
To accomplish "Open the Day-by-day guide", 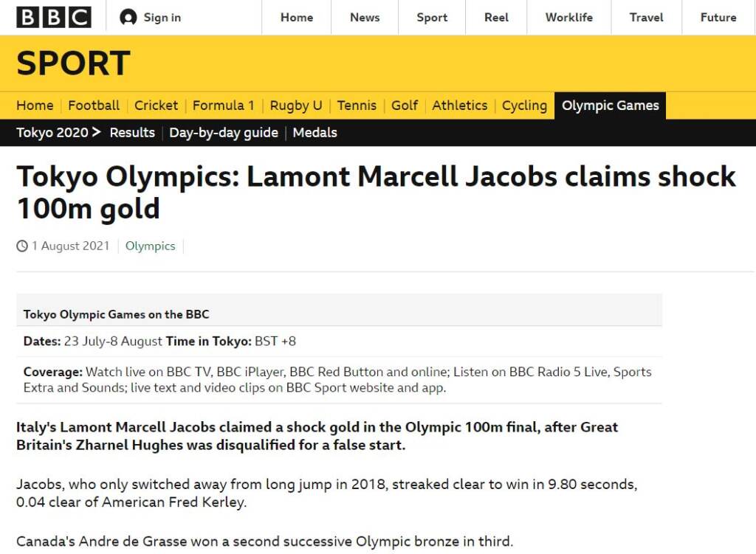I will (223, 133).
